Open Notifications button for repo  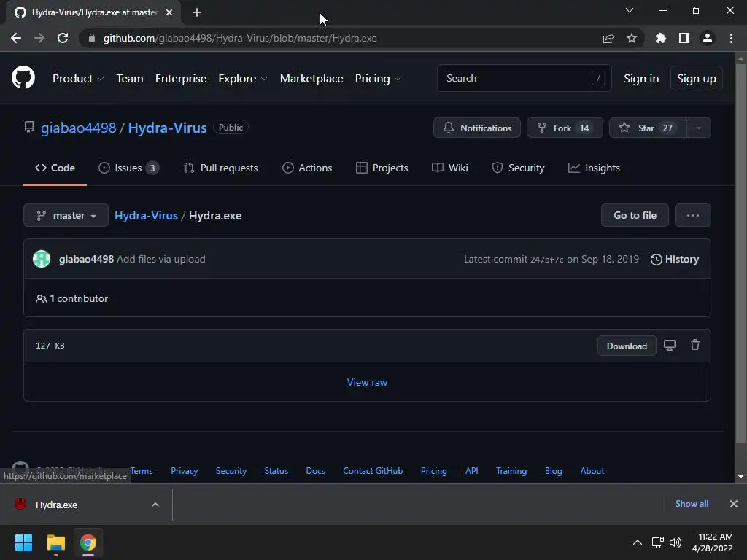pyautogui.click(x=477, y=128)
